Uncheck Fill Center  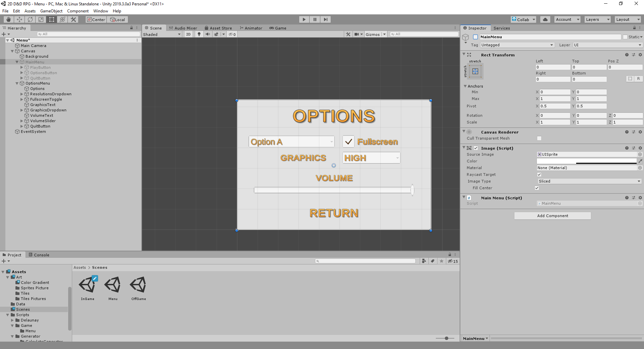coord(537,188)
